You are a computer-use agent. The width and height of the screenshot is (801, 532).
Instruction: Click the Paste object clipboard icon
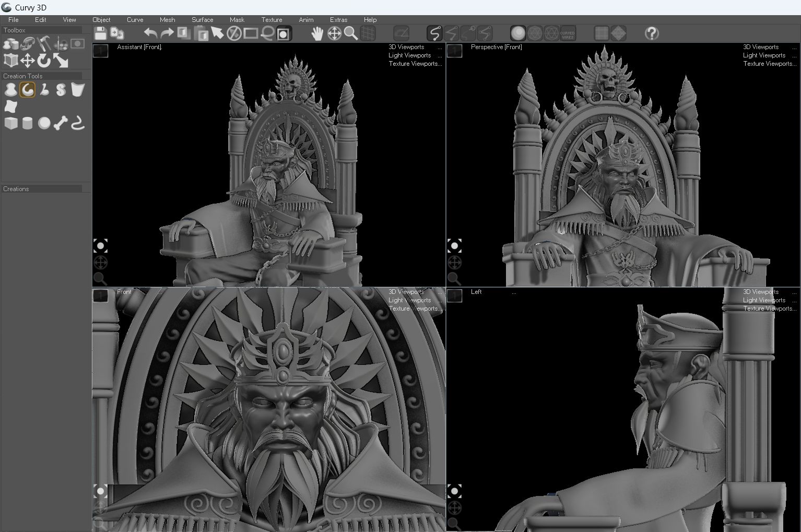click(201, 33)
